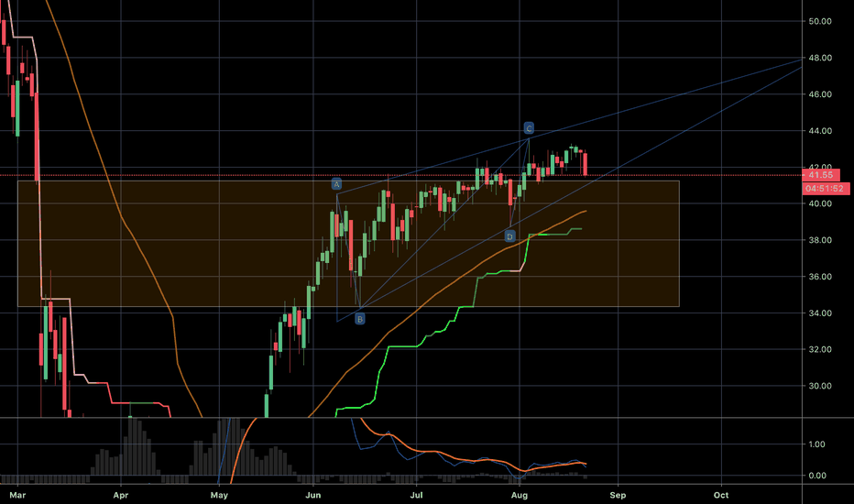Viewport: 854px width, 504px height.
Task: Click the Sep label on time axis
Action: click(x=618, y=495)
